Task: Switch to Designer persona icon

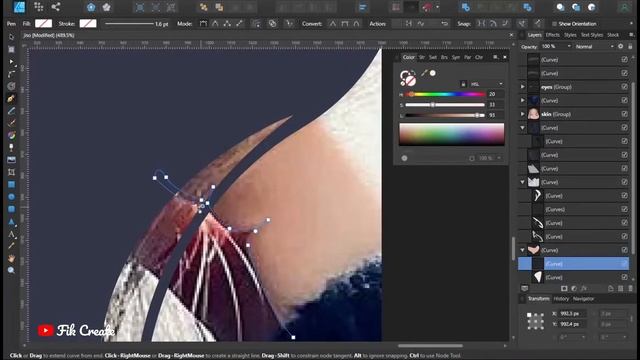Action: [x=19, y=7]
